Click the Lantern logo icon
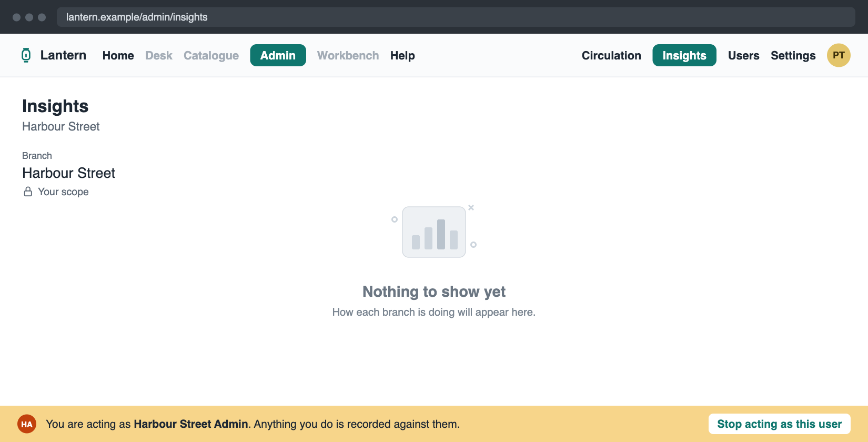The image size is (868, 442). (26, 55)
